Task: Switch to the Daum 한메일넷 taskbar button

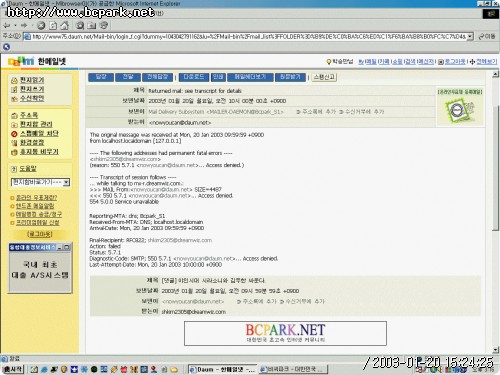Action: [x=222, y=369]
